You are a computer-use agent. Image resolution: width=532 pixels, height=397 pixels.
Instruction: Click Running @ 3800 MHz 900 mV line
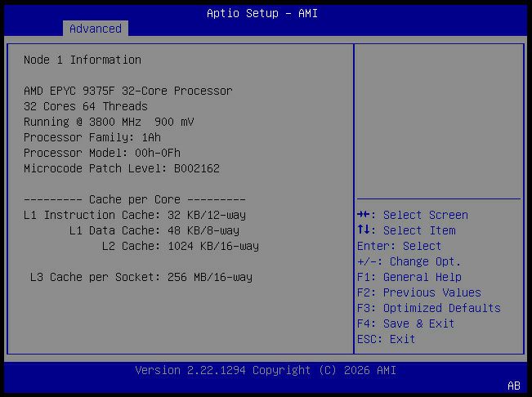pyautogui.click(x=109, y=122)
